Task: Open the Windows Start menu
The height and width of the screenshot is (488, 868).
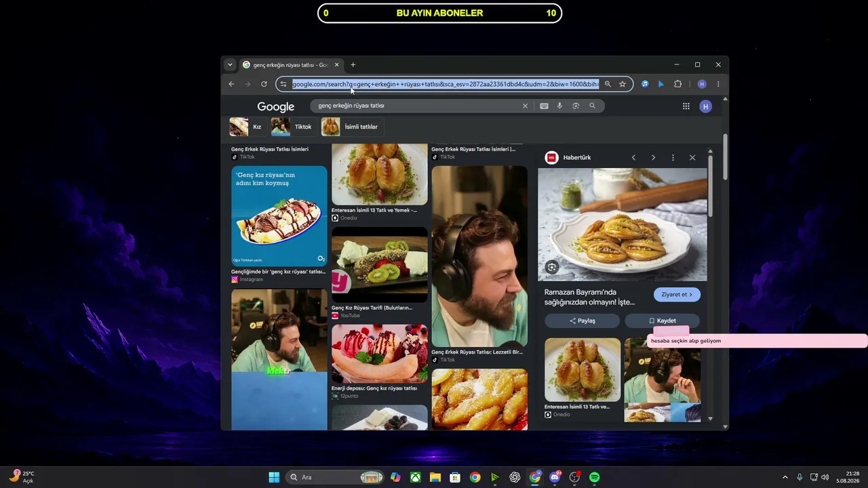Action: (x=274, y=477)
